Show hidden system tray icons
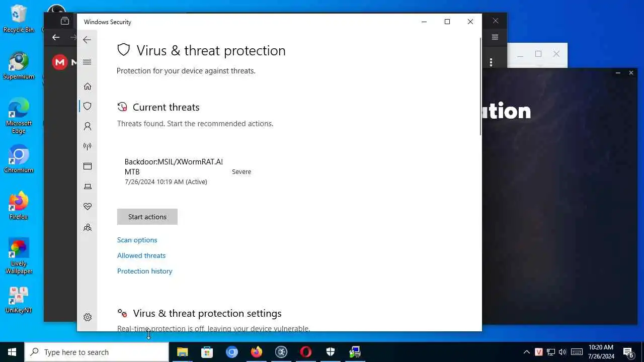The width and height of the screenshot is (644, 362). (x=527, y=352)
